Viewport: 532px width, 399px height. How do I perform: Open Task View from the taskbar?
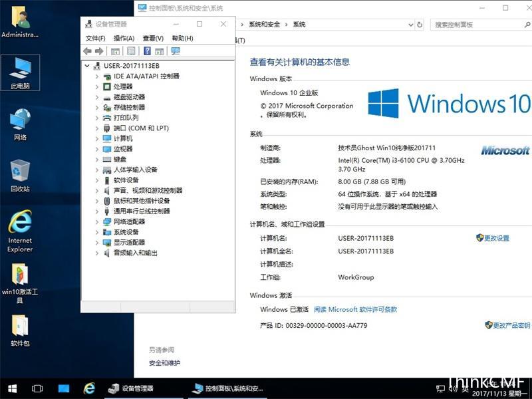pos(37,388)
